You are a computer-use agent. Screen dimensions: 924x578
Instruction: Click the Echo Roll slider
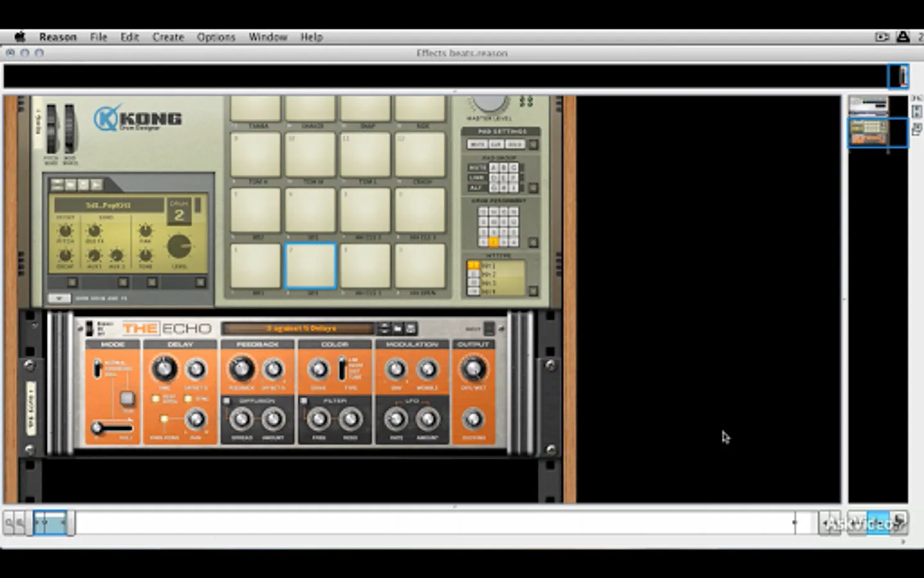pyautogui.click(x=112, y=427)
